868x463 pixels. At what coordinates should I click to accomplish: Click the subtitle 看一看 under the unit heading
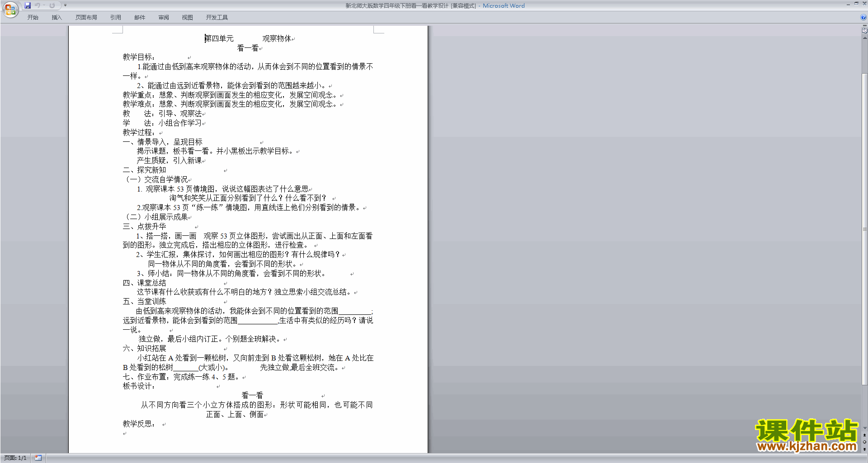point(248,48)
